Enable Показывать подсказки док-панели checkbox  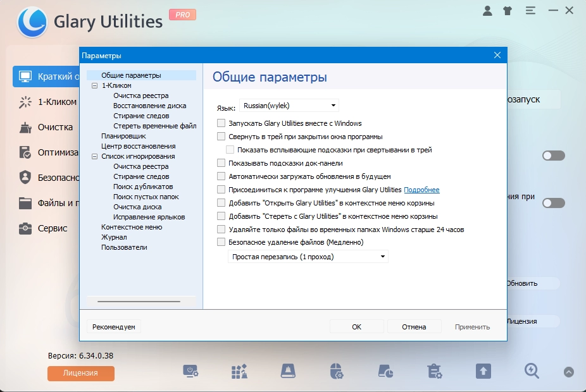click(x=221, y=162)
